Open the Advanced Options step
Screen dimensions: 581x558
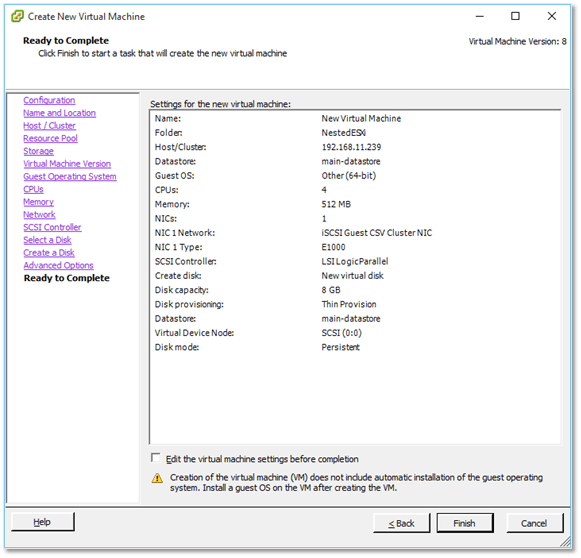coord(59,265)
